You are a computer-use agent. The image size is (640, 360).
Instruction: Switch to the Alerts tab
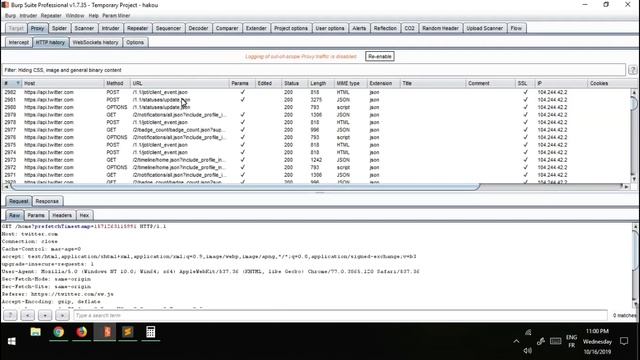[359, 28]
